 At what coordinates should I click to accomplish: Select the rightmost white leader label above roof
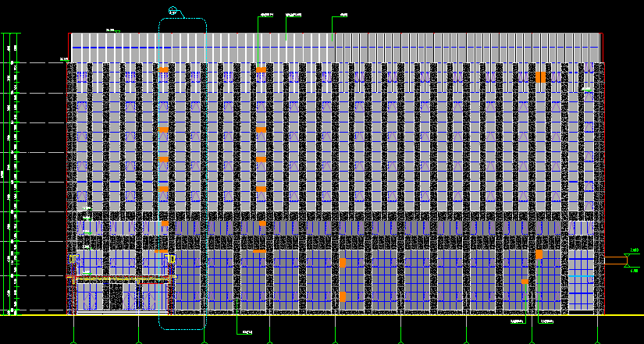[343, 15]
